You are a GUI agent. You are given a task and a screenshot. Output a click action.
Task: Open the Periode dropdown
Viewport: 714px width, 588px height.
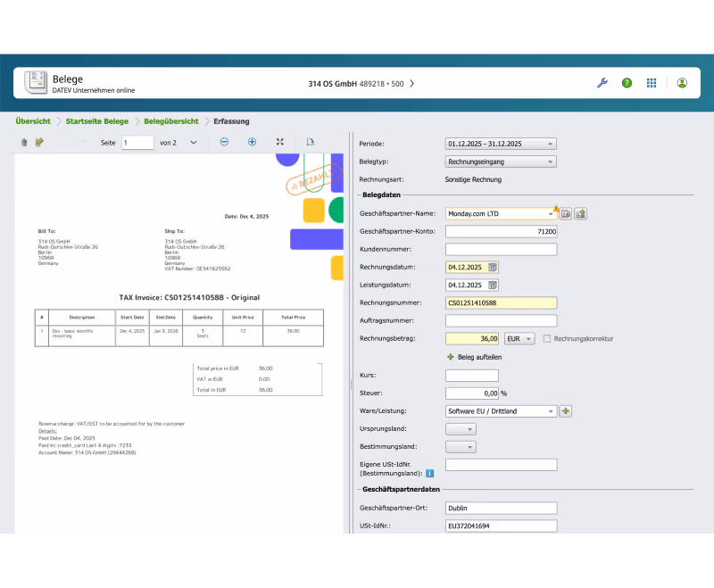pos(501,144)
